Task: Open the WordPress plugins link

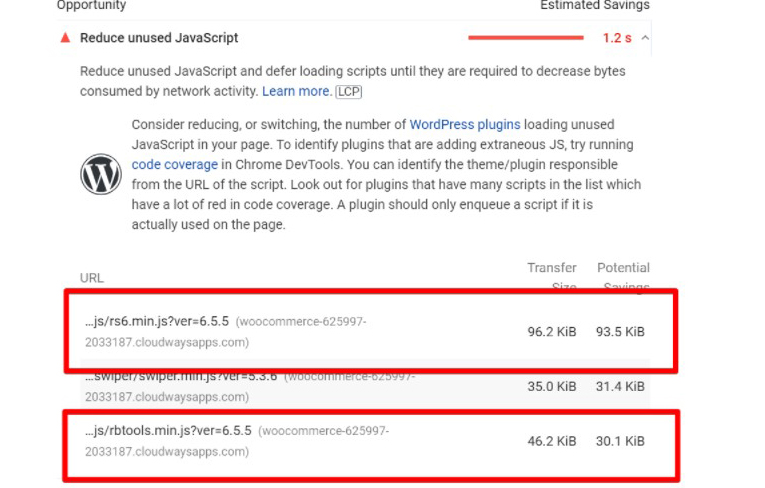Action: click(465, 124)
